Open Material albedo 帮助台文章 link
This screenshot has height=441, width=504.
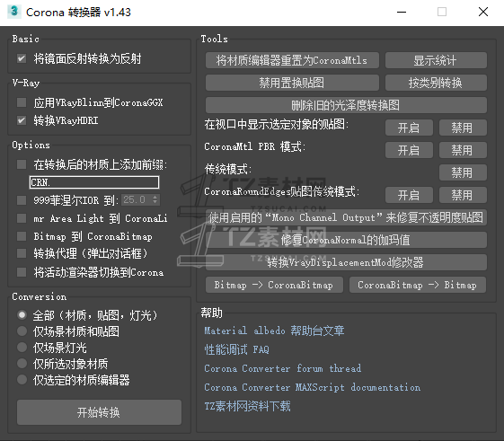tap(274, 331)
